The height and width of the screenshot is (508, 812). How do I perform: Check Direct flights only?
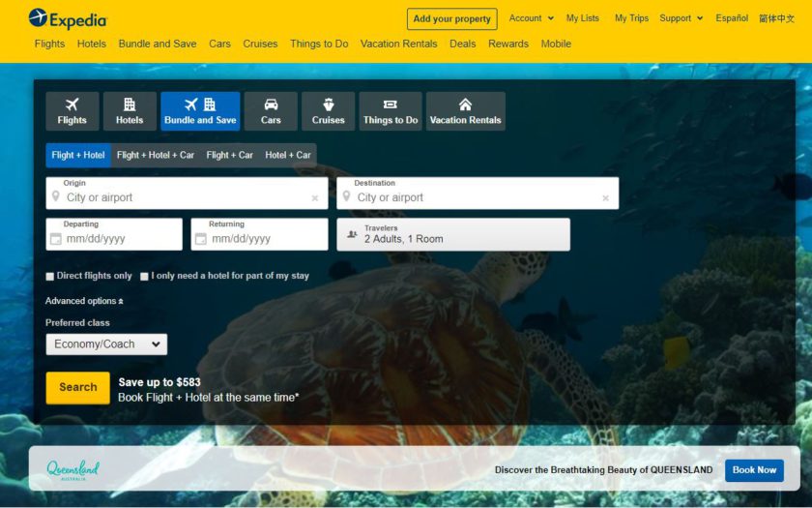(49, 277)
